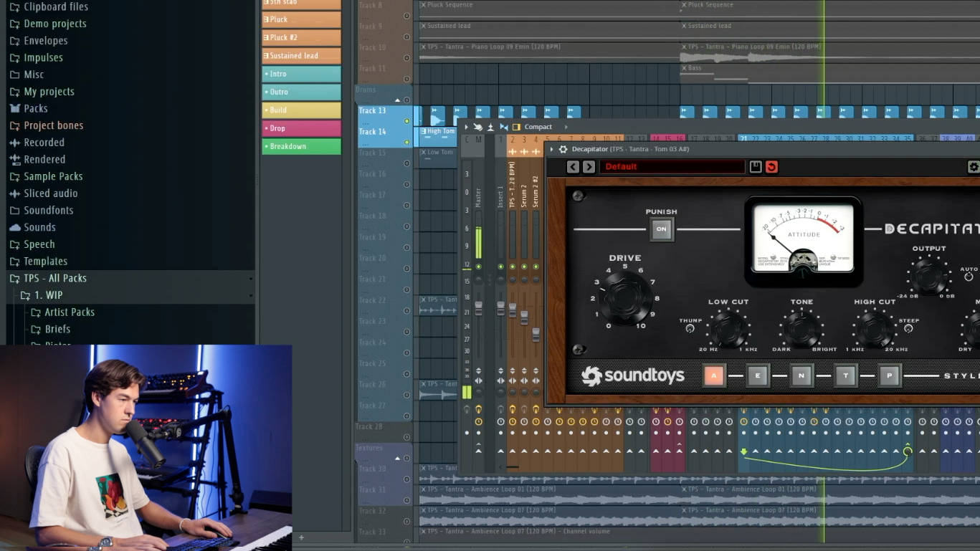The image size is (980, 551).
Task: Select the next Decapitator preset arrow
Action: (589, 167)
